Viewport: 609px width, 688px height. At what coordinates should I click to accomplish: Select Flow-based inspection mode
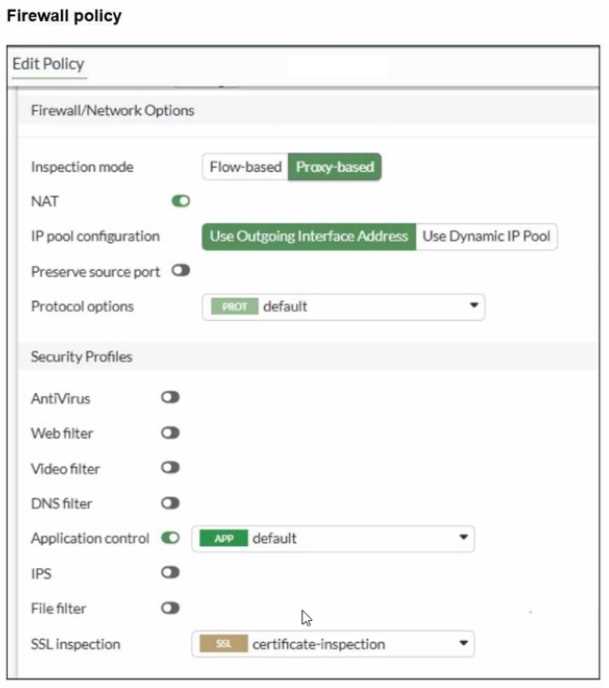(245, 167)
